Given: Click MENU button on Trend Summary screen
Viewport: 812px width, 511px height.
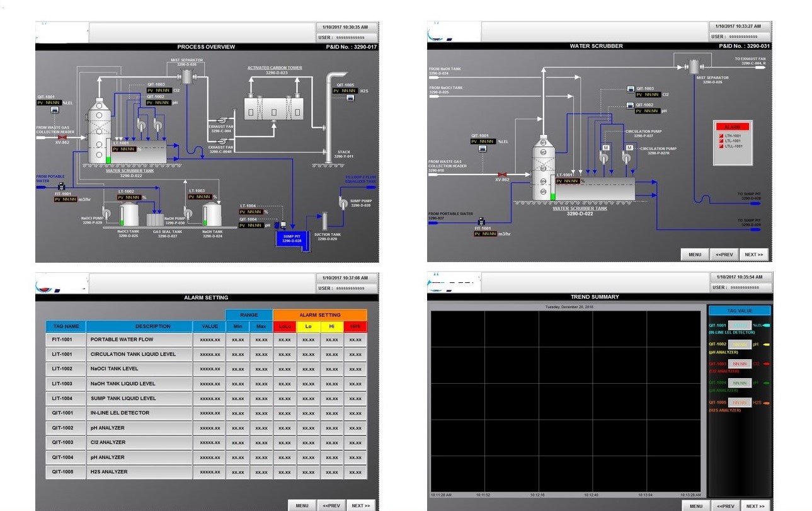Looking at the screenshot, I should tap(695, 506).
